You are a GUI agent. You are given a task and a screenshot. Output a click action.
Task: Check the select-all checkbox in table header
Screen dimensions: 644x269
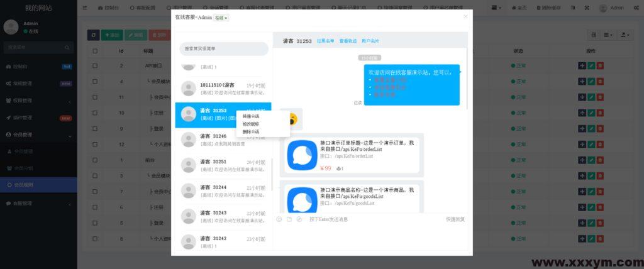coord(95,51)
